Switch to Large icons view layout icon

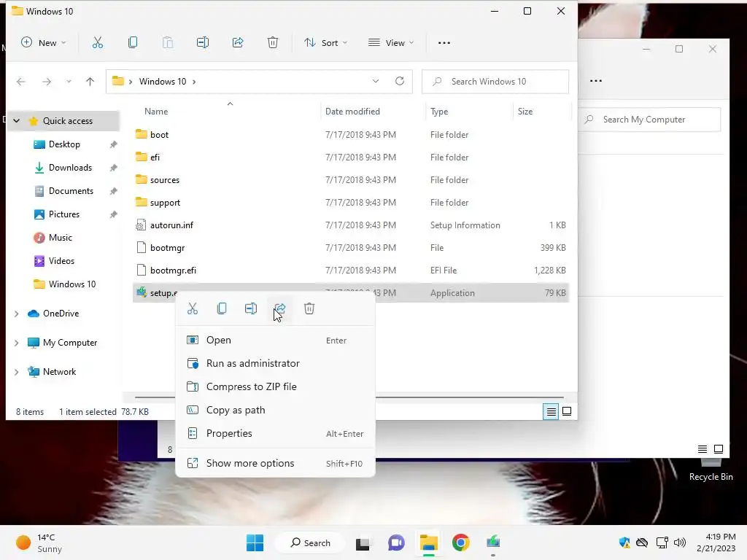pyautogui.click(x=567, y=411)
